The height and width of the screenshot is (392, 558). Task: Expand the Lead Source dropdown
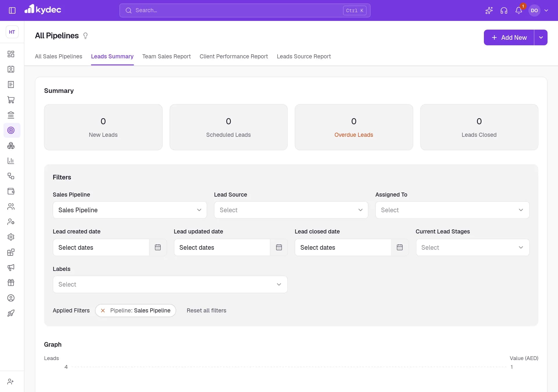291,210
